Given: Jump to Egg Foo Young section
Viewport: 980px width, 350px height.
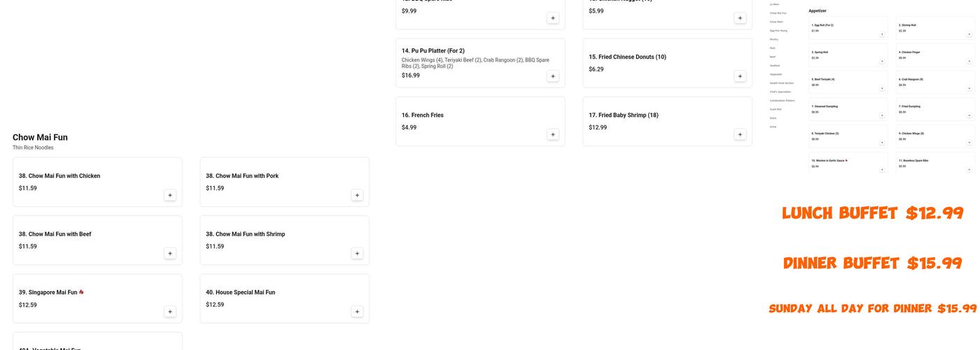Looking at the screenshot, I should (778, 31).
